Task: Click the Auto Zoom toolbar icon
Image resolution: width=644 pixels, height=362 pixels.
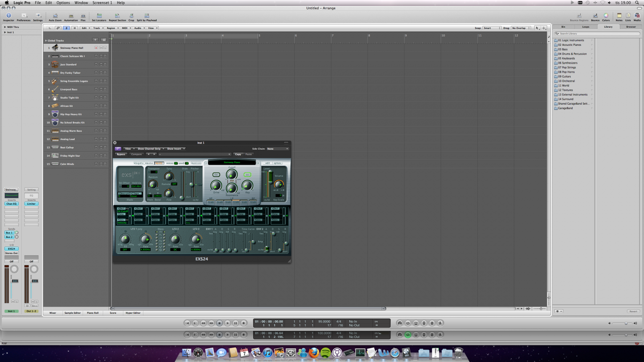Action: [x=55, y=16]
